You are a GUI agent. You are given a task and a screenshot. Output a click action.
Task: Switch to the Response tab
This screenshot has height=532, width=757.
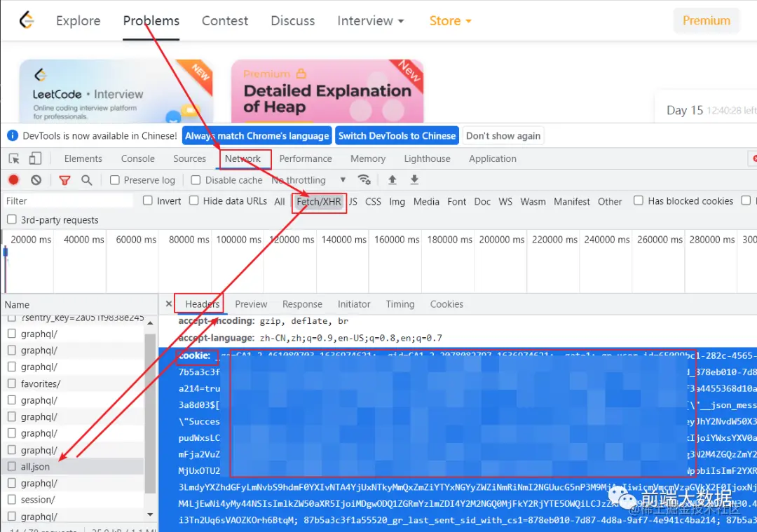click(x=302, y=304)
